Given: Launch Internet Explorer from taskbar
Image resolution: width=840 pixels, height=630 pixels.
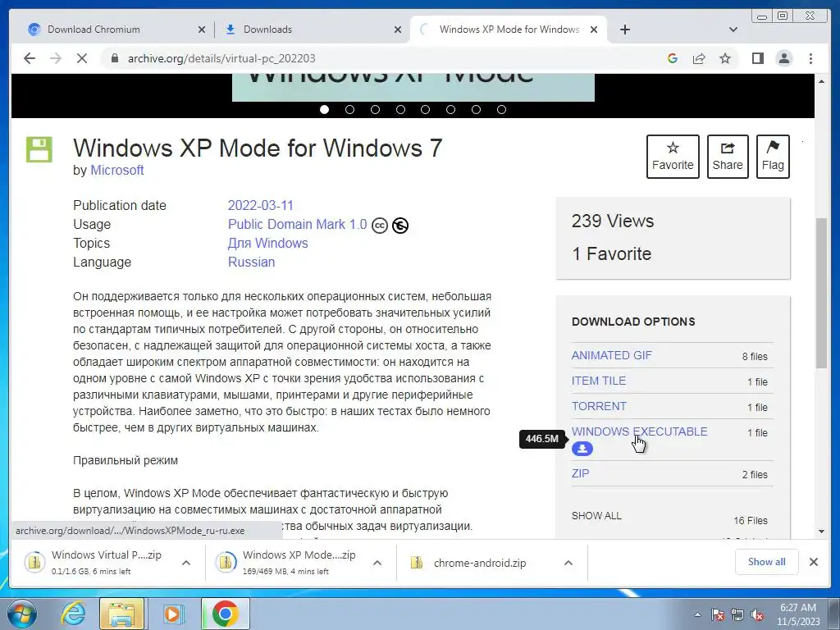Looking at the screenshot, I should tap(72, 614).
